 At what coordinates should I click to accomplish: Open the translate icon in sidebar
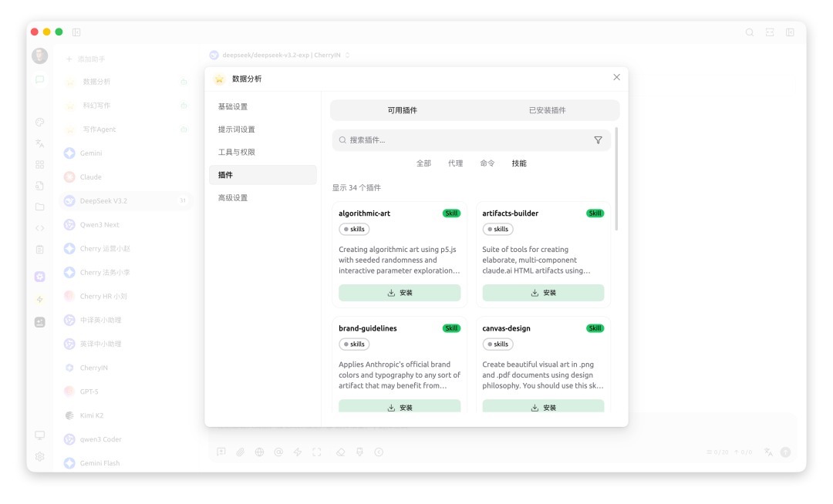(x=40, y=143)
